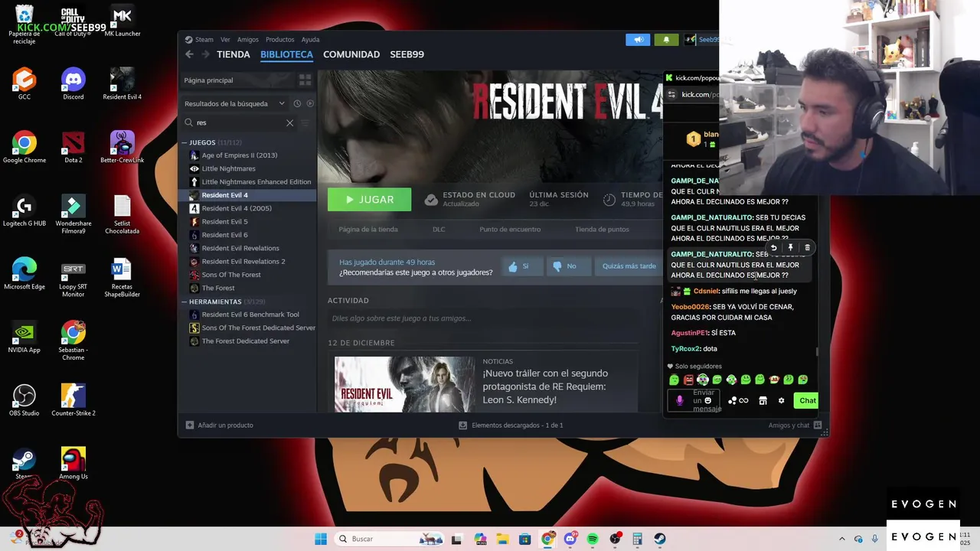Open the Amigos menu

(248, 40)
